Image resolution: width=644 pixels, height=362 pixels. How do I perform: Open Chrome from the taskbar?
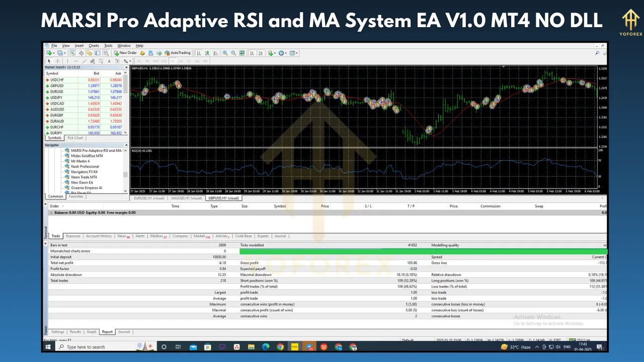click(280, 347)
